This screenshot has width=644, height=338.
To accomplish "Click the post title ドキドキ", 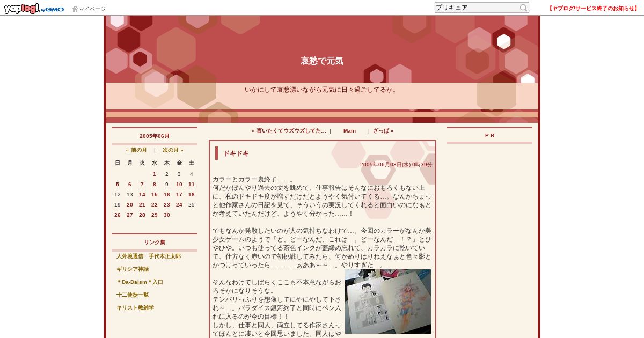I will pos(236,153).
